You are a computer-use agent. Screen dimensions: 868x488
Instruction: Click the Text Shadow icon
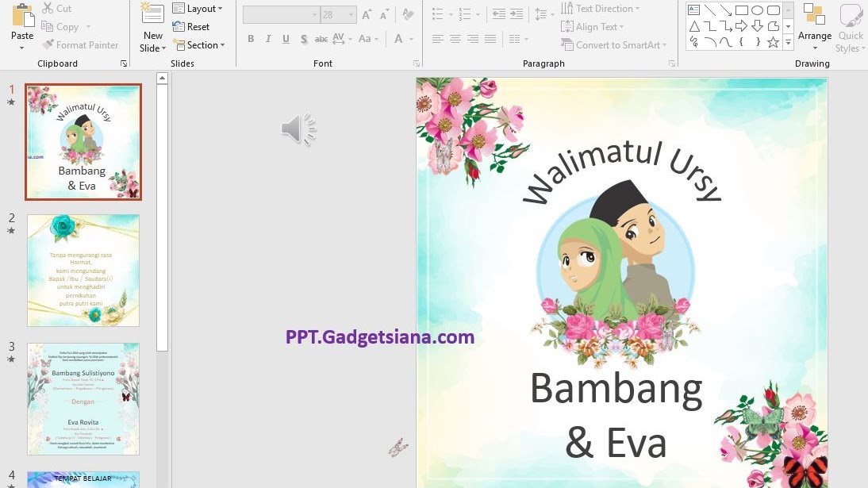[303, 38]
